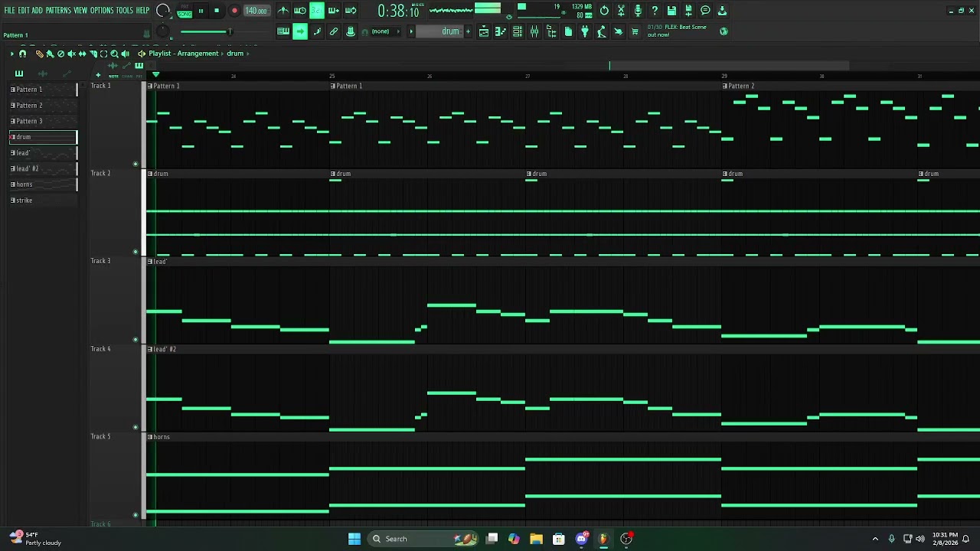Screen dimensions: 980x551
Task: Click the record button
Action: (x=234, y=11)
